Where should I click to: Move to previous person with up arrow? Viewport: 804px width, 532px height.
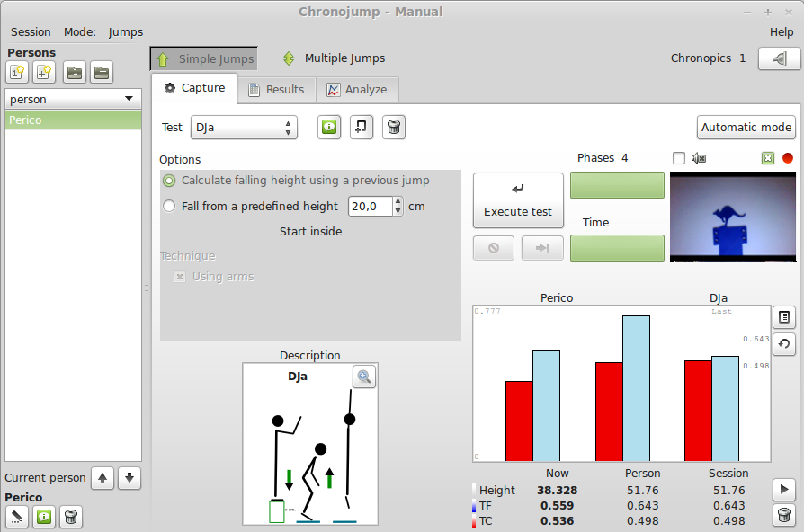pyautogui.click(x=103, y=478)
